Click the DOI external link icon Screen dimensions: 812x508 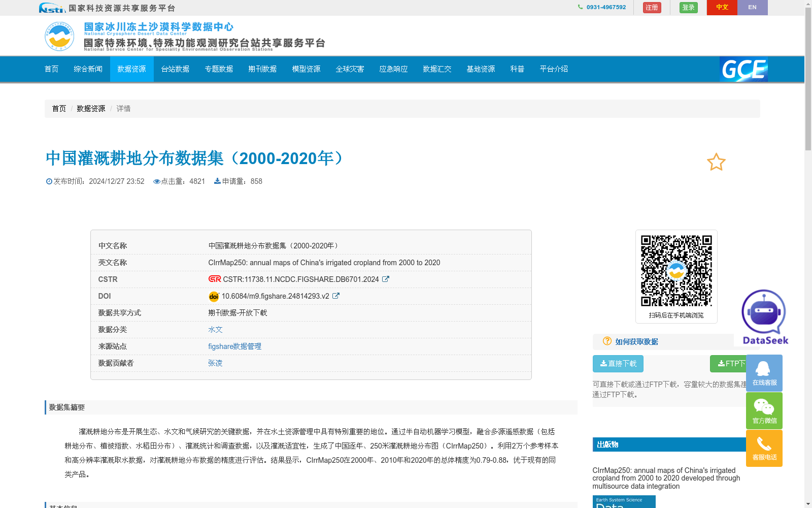336,296
